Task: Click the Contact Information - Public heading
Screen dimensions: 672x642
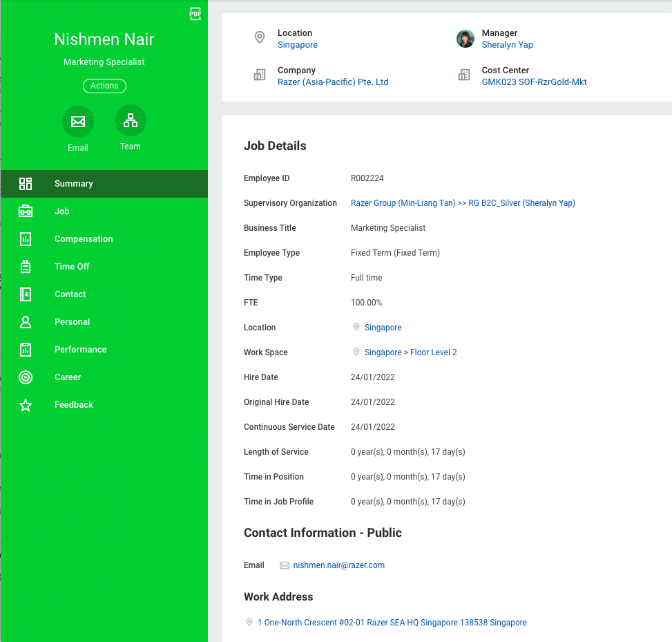Action: [323, 533]
